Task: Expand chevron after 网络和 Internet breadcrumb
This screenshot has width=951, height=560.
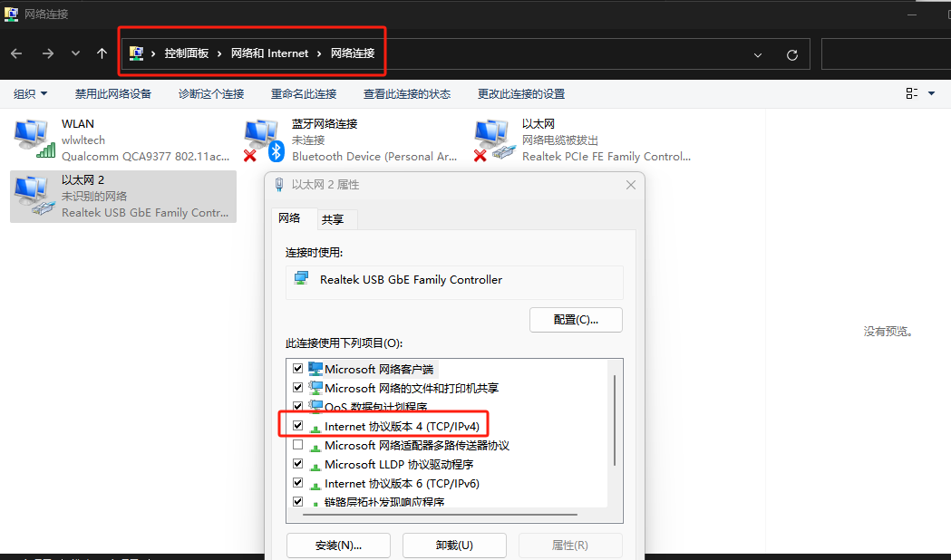Action: click(x=319, y=54)
